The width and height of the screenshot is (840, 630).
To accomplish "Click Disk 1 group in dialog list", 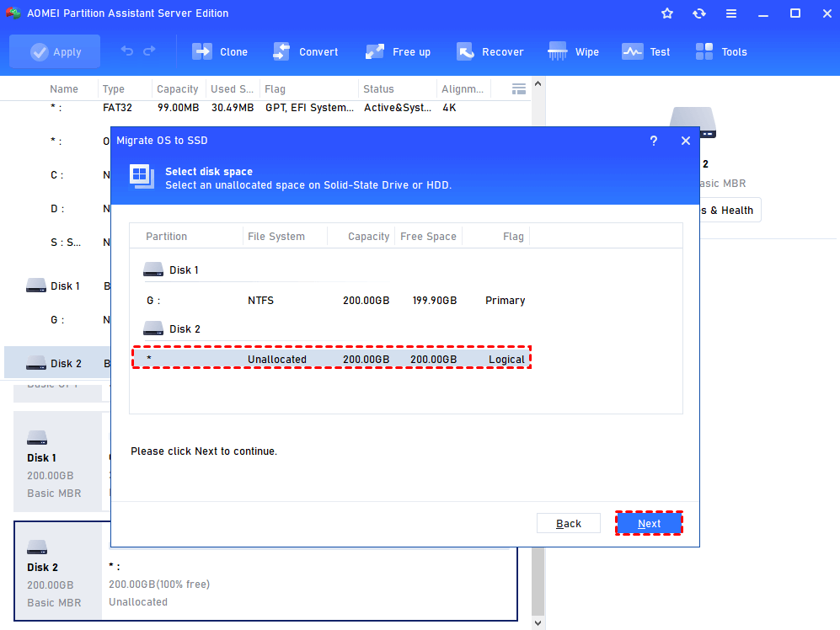I will click(x=171, y=270).
